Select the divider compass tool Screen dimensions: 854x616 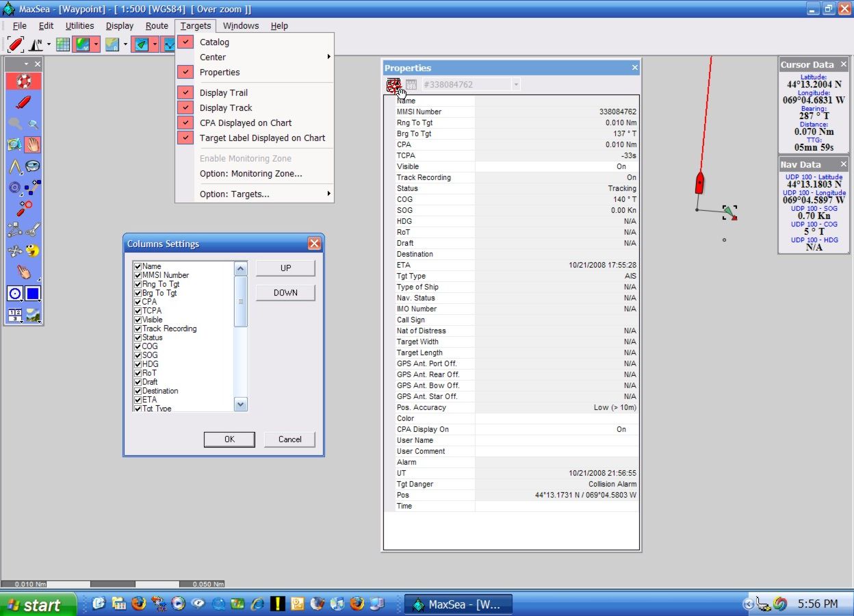coord(15,166)
